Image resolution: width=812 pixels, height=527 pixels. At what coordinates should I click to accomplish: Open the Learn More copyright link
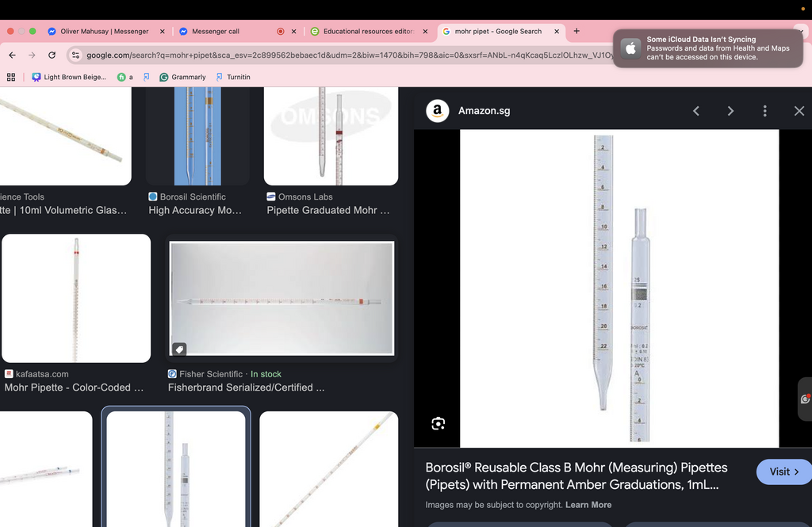(588, 505)
